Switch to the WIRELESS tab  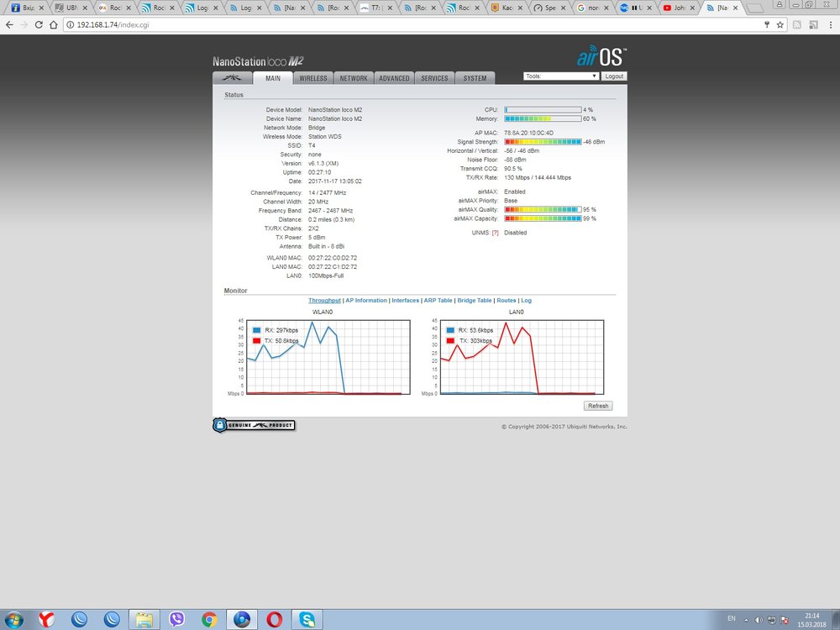(x=313, y=78)
